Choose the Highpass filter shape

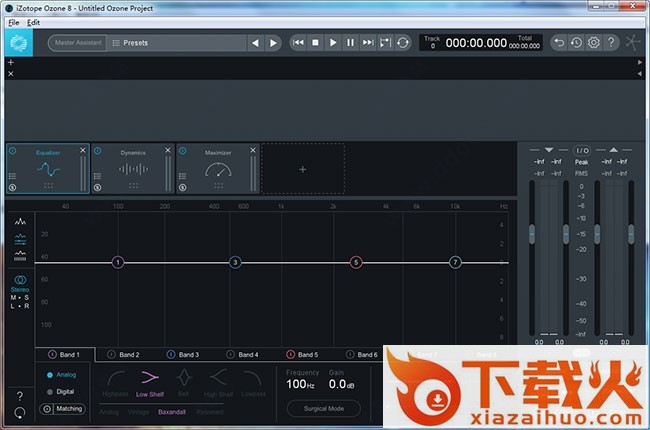[115, 384]
